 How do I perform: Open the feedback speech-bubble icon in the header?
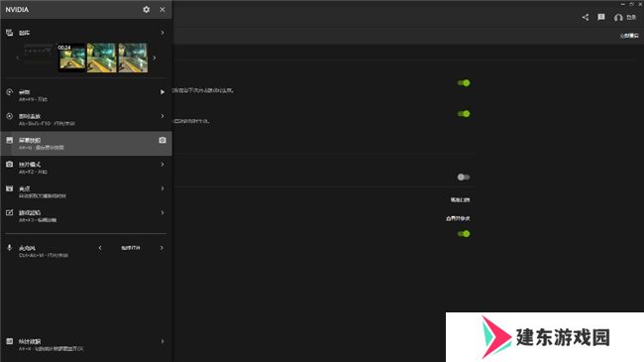point(601,17)
